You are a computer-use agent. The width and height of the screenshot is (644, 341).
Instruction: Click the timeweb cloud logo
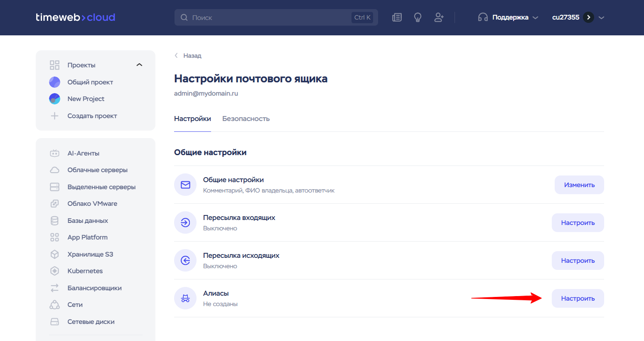click(x=75, y=17)
